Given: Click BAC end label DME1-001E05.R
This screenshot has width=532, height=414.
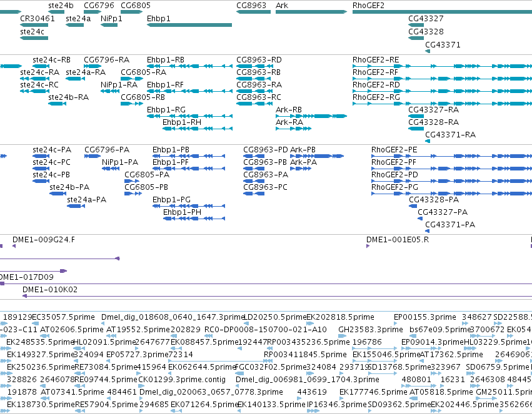Looking at the screenshot, I should click(398, 240).
